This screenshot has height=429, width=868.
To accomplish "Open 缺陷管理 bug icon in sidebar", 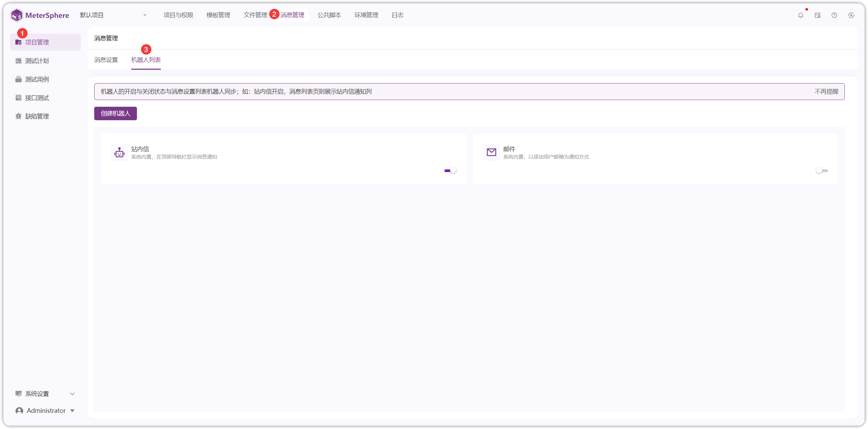I will pos(19,117).
